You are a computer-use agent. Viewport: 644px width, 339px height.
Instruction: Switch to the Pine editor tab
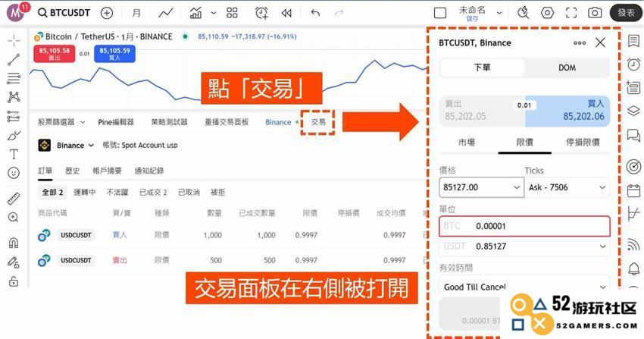click(116, 122)
